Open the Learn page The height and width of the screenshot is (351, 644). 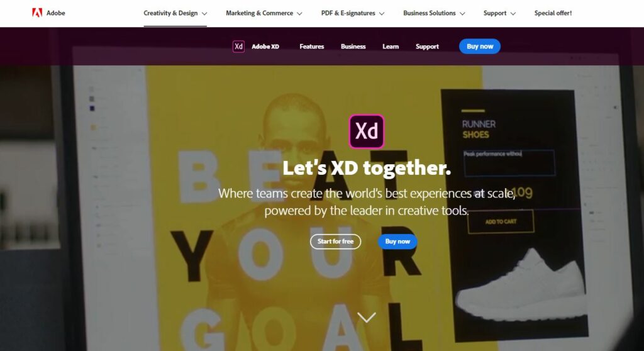(x=391, y=47)
